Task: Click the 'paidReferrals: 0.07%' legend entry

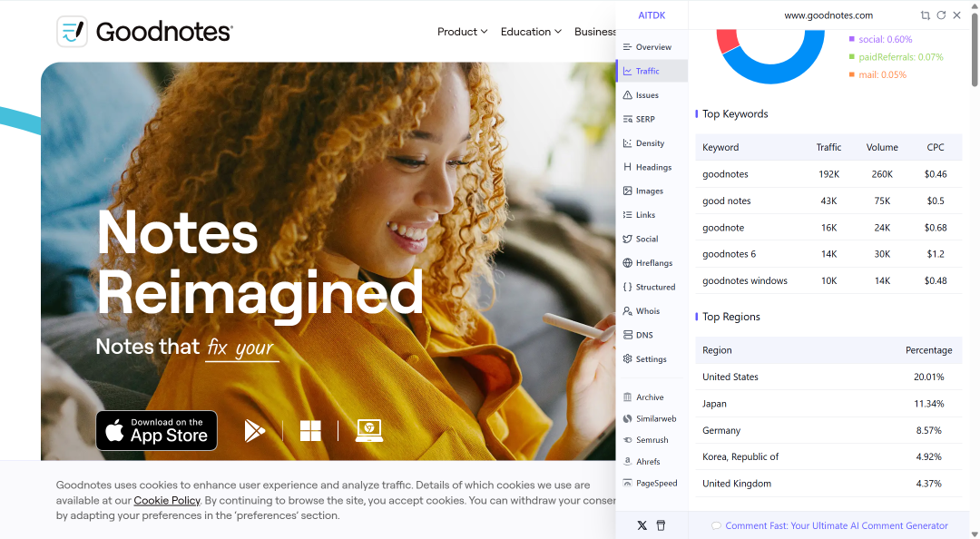Action: [x=896, y=57]
